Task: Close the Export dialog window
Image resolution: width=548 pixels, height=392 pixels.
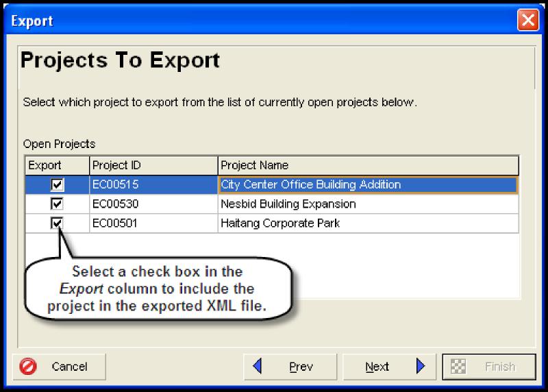Action: 529,20
